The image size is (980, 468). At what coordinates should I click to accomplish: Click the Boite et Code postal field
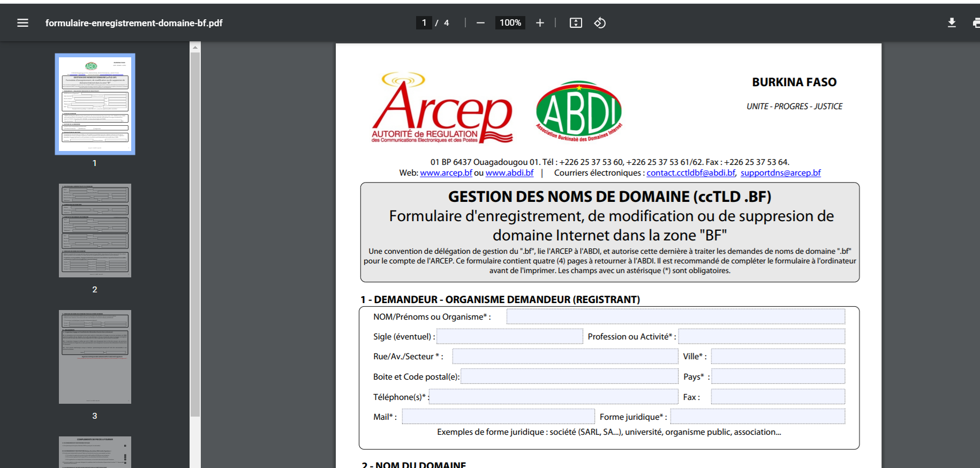569,376
